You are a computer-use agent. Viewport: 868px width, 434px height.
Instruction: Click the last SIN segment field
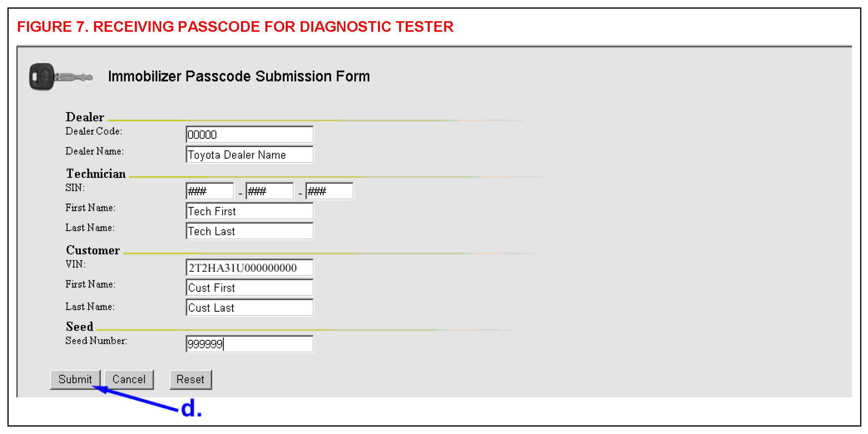(329, 191)
